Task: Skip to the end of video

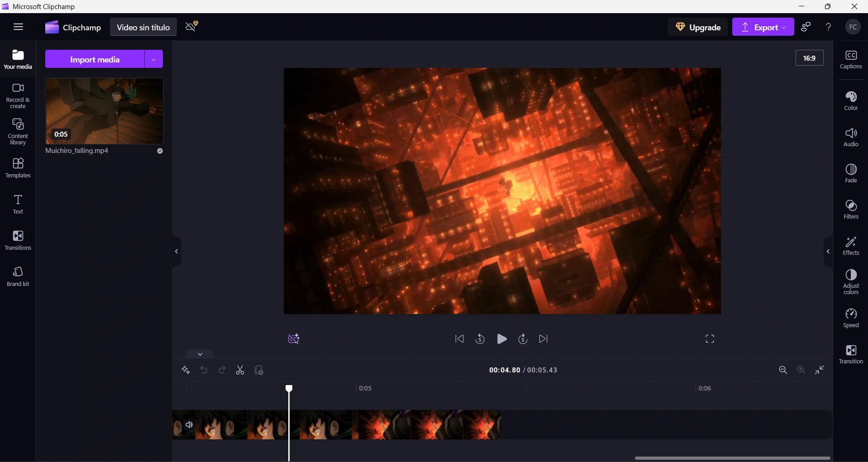Action: (x=544, y=339)
